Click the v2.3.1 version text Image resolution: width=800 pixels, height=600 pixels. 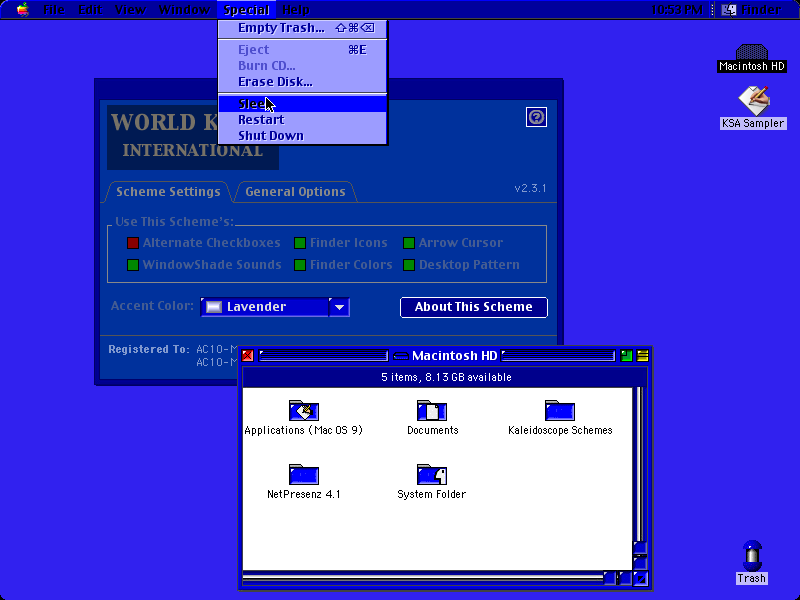[x=530, y=188]
